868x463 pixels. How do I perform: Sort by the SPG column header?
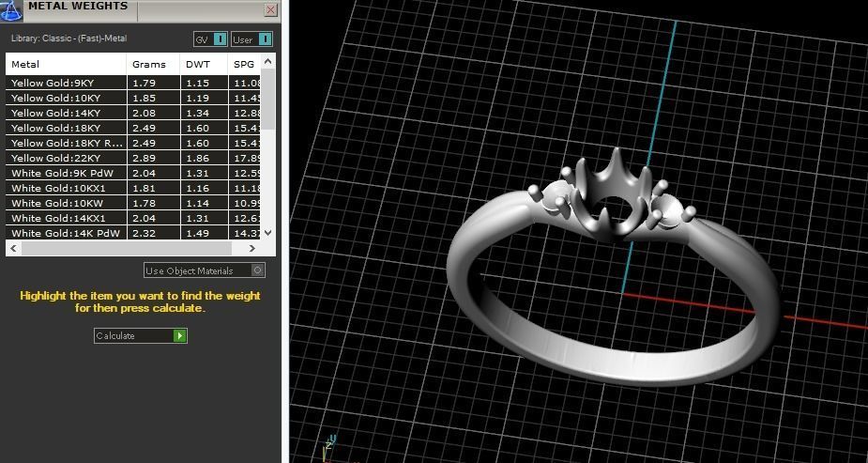(244, 64)
